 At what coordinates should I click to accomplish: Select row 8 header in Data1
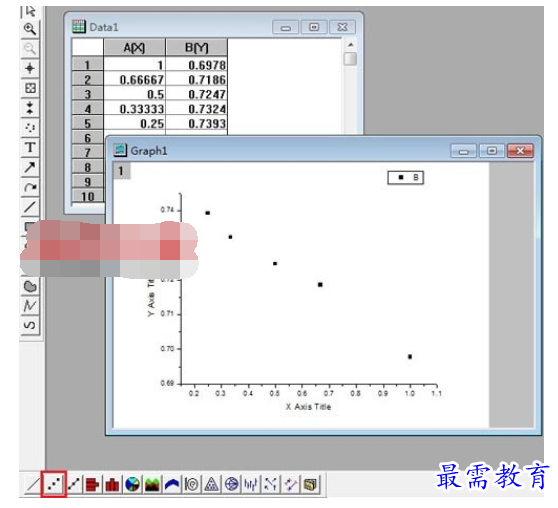click(x=88, y=167)
